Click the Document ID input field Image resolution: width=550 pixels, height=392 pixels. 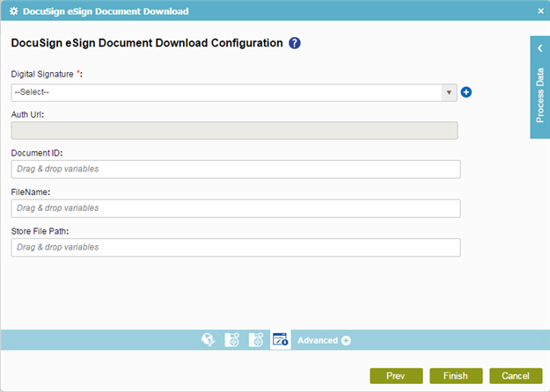click(236, 170)
